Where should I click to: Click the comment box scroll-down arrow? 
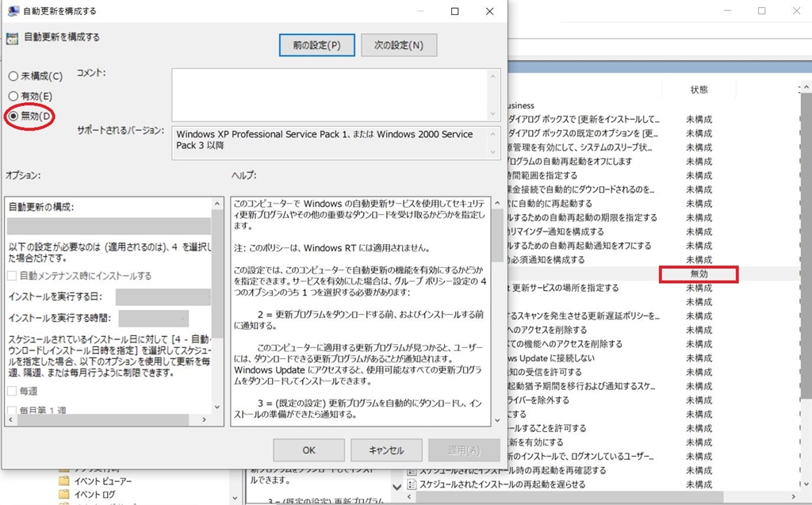[x=493, y=113]
